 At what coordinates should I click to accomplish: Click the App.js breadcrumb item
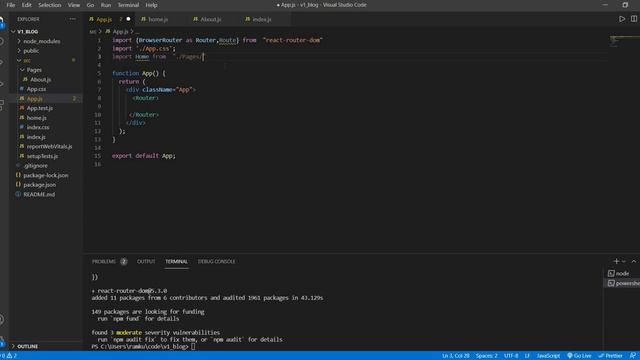point(117,31)
